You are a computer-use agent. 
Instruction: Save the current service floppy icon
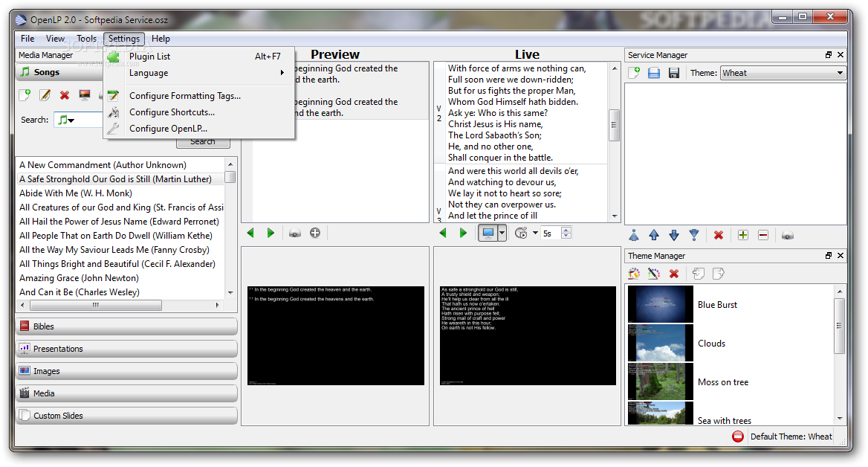pos(674,73)
